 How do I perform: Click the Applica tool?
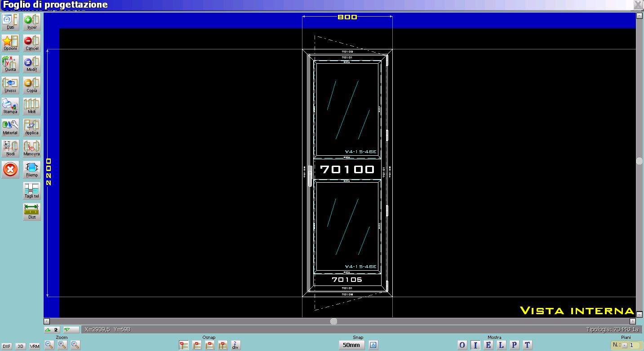32,127
